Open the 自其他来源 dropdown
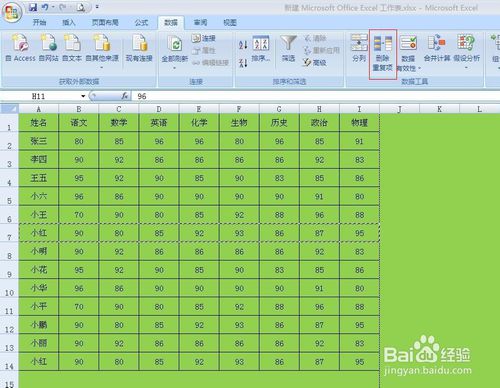 click(x=102, y=52)
